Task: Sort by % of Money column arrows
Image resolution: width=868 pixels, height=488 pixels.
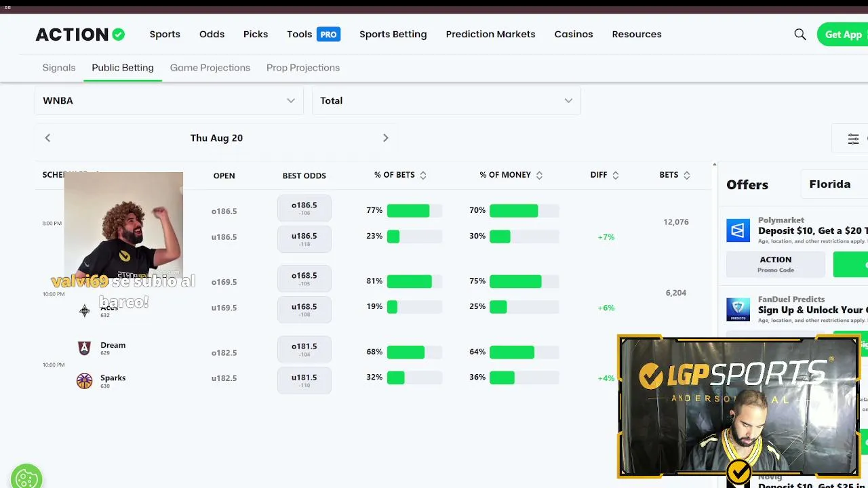Action: coord(539,175)
